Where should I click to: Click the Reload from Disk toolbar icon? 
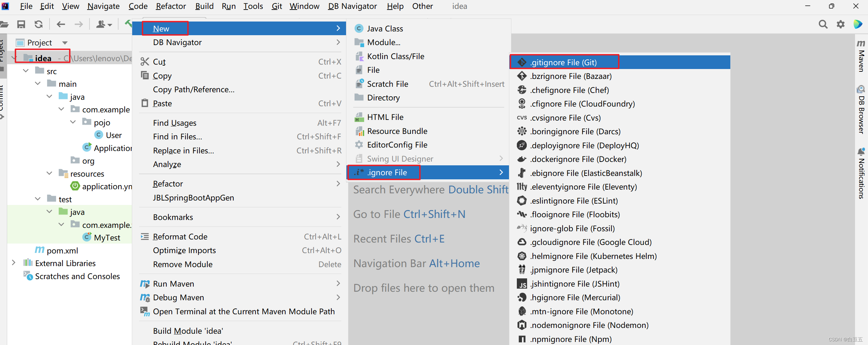39,24
